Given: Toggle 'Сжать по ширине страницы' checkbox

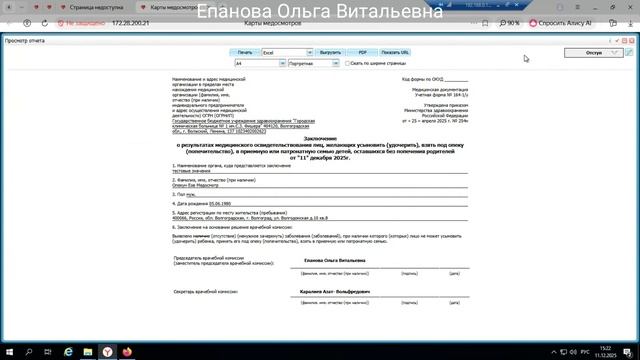Looking at the screenshot, I should (347, 64).
